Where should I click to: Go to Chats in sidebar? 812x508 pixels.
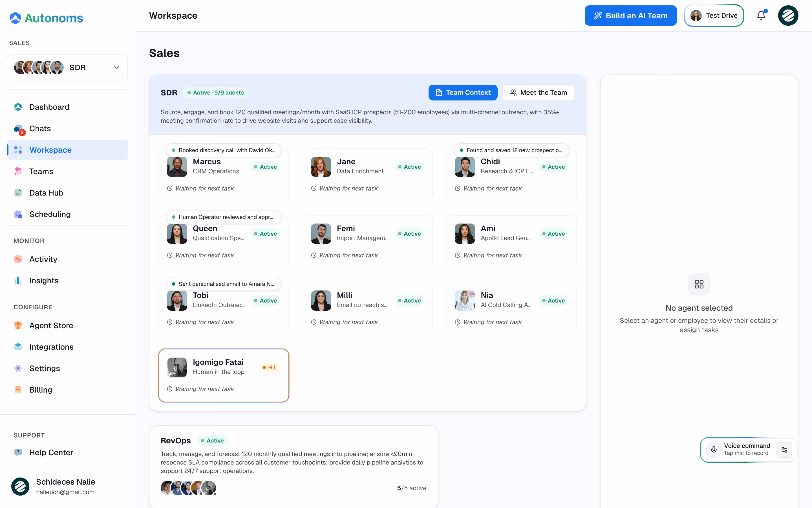click(67, 128)
